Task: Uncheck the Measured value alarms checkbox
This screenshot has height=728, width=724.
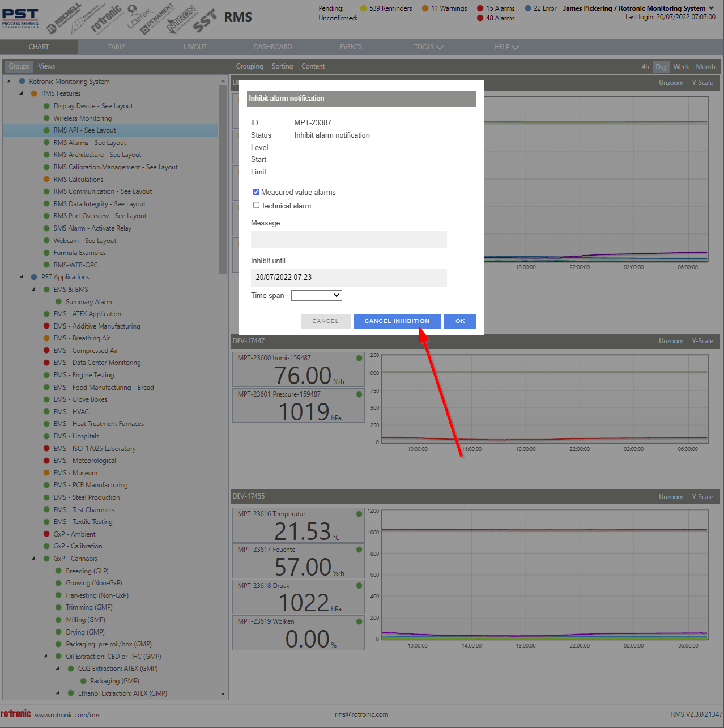Action: (x=256, y=192)
